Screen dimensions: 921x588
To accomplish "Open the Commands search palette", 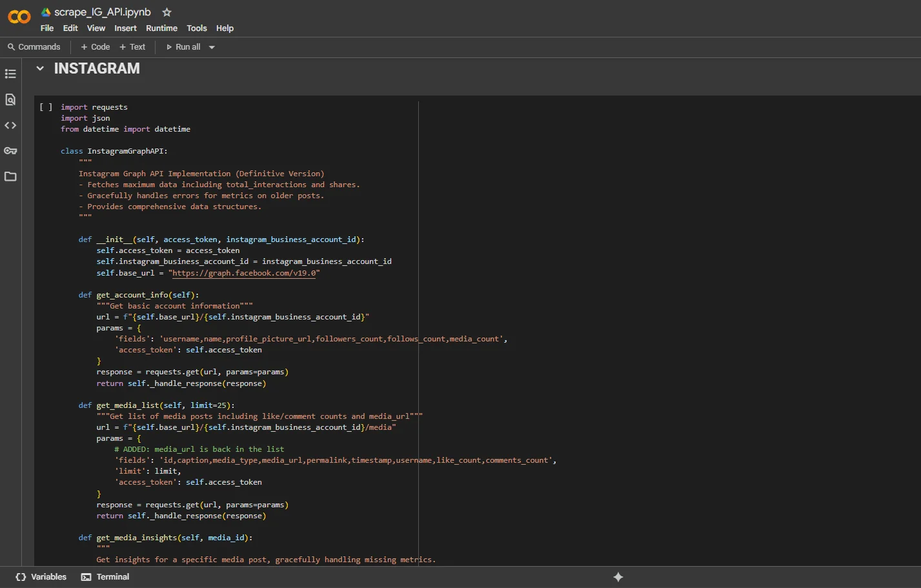I will coord(34,47).
